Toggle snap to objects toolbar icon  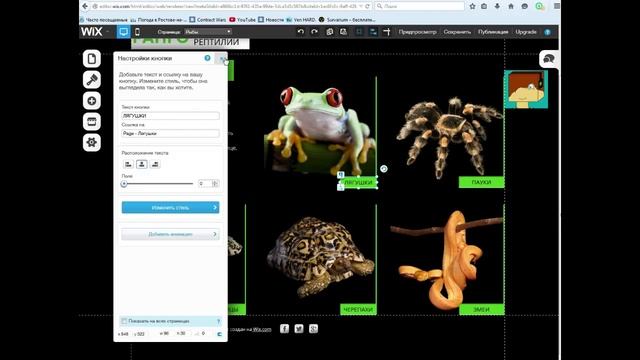coord(373,32)
